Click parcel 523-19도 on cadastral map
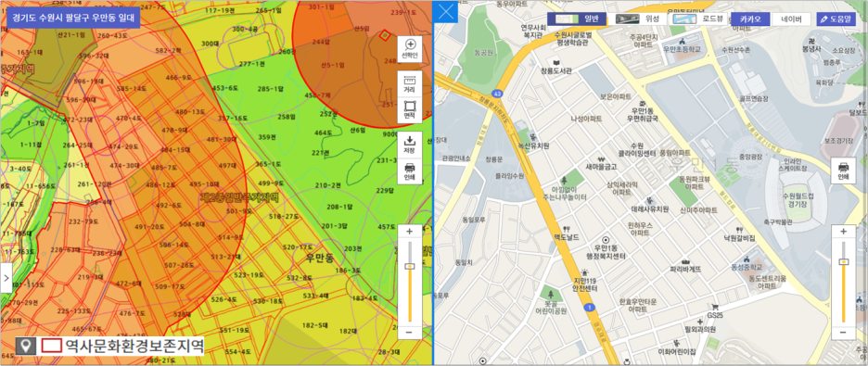The height and width of the screenshot is (366, 868). coord(249,275)
